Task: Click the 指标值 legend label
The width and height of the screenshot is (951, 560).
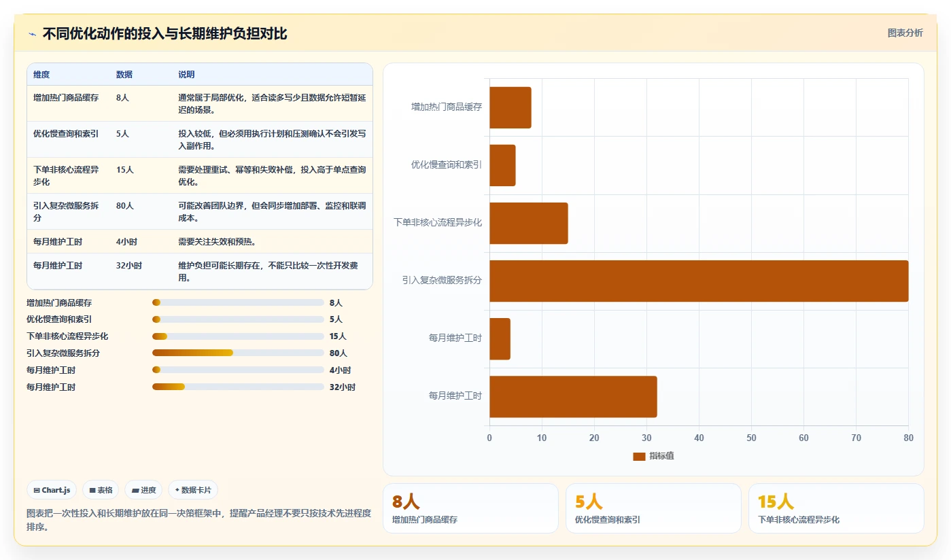Action: click(661, 456)
